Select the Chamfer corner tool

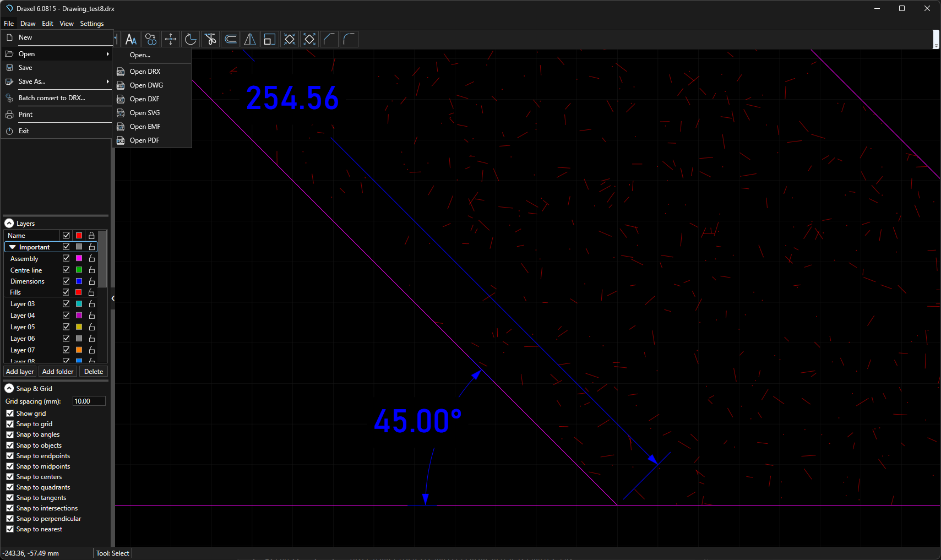329,39
